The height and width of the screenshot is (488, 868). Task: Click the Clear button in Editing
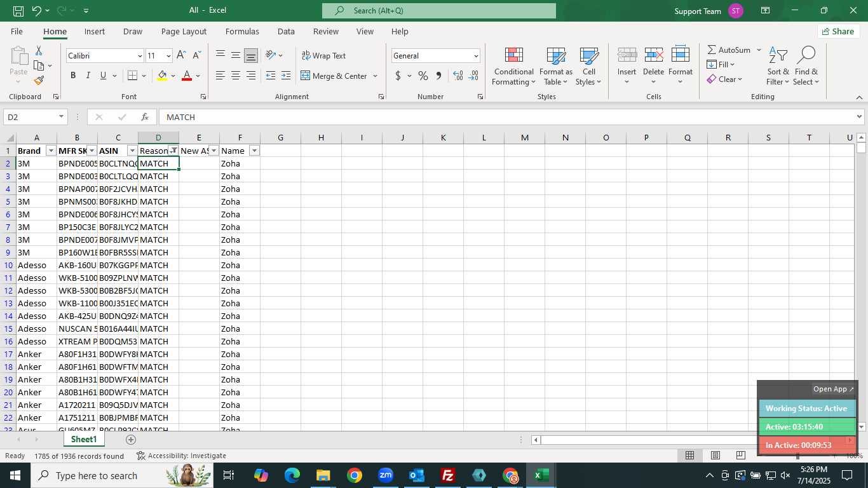[x=724, y=79]
